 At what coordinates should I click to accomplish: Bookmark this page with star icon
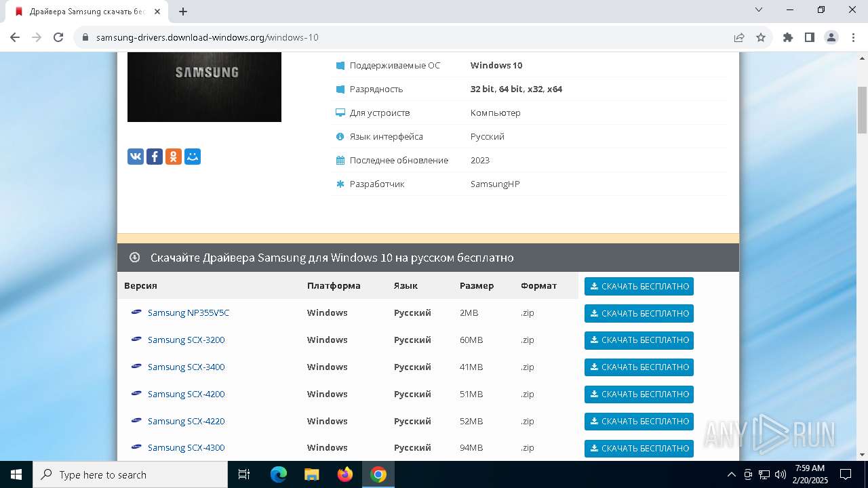[x=761, y=37]
